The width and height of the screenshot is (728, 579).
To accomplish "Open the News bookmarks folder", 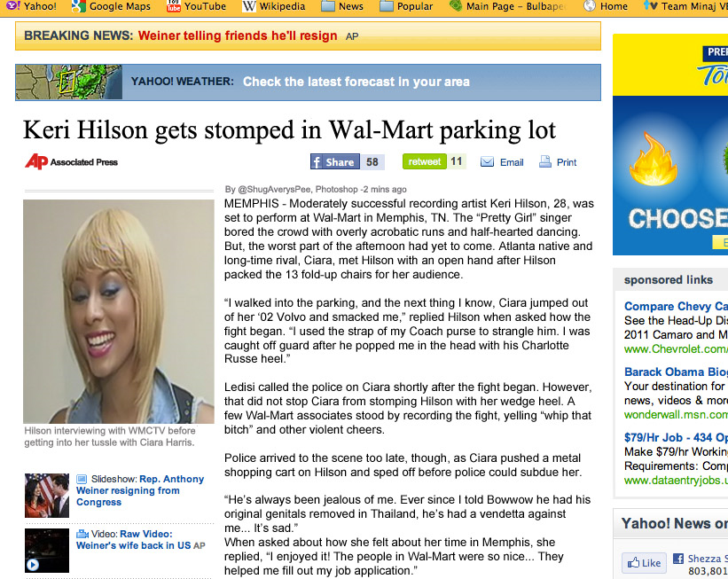I will [342, 6].
